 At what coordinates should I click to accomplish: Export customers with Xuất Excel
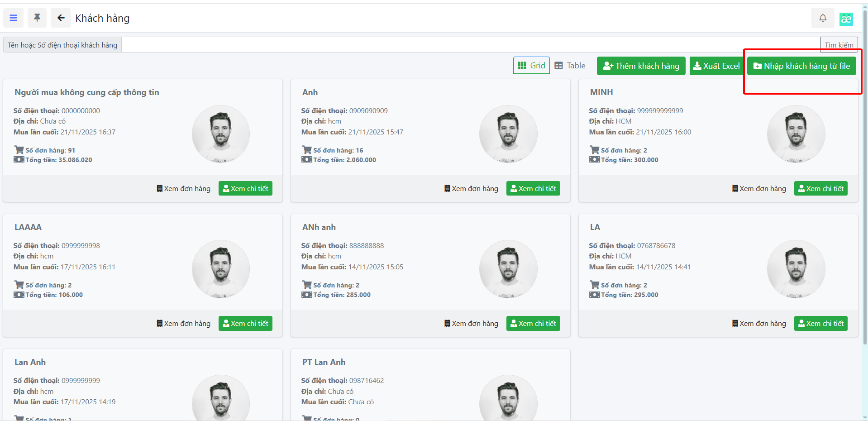pos(716,66)
